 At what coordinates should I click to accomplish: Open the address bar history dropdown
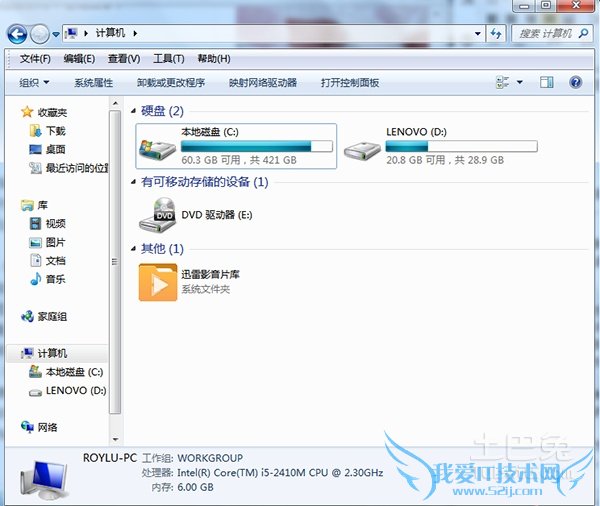(478, 34)
